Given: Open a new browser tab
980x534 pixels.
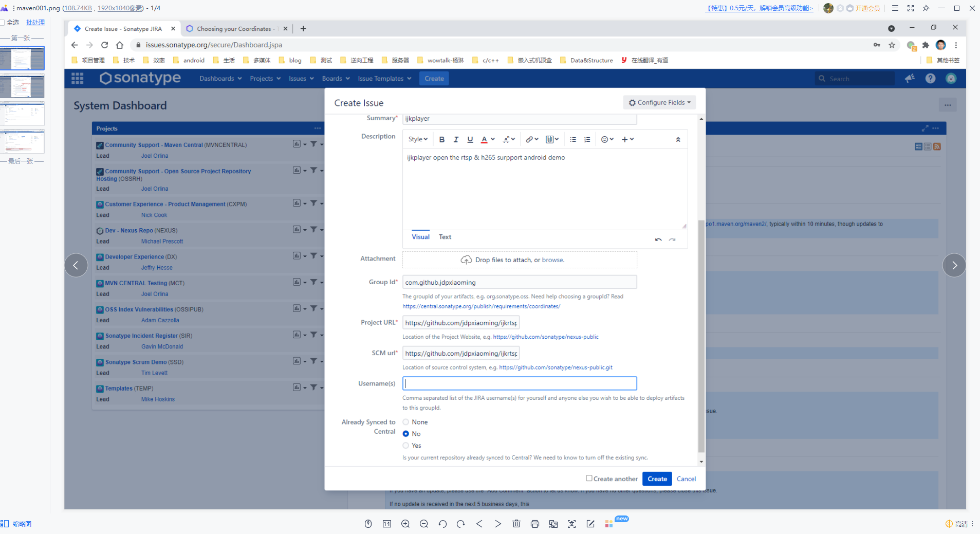Looking at the screenshot, I should pyautogui.click(x=303, y=29).
